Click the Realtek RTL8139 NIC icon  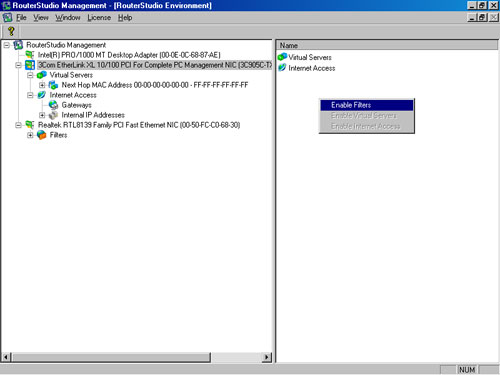pyautogui.click(x=30, y=125)
